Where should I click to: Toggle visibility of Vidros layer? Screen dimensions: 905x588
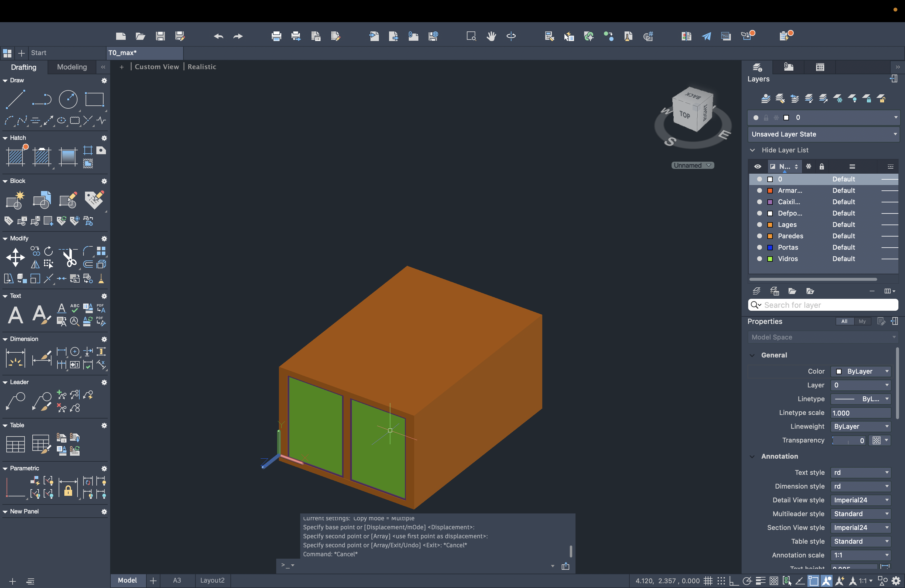tap(759, 259)
